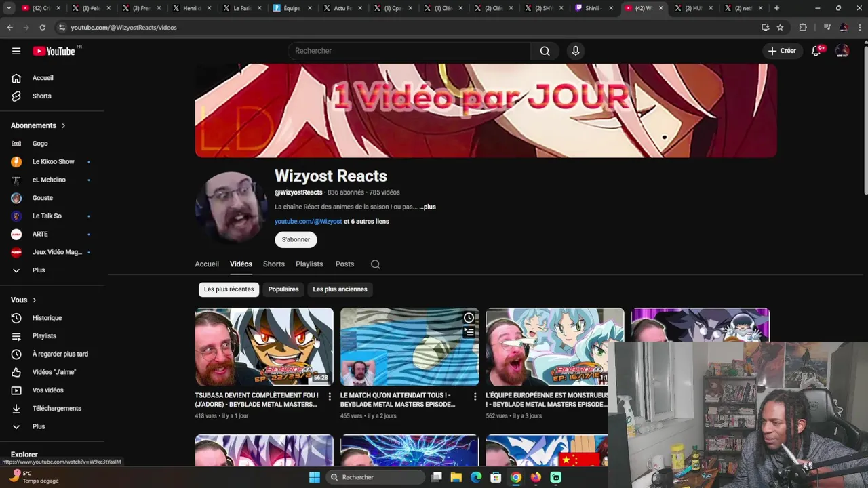The height and width of the screenshot is (488, 868).
Task: Switch to the Le Paris browser tab
Action: 242,8
